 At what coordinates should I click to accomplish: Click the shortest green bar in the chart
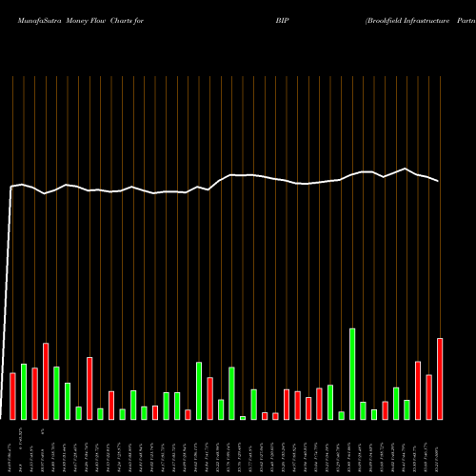(x=243, y=418)
